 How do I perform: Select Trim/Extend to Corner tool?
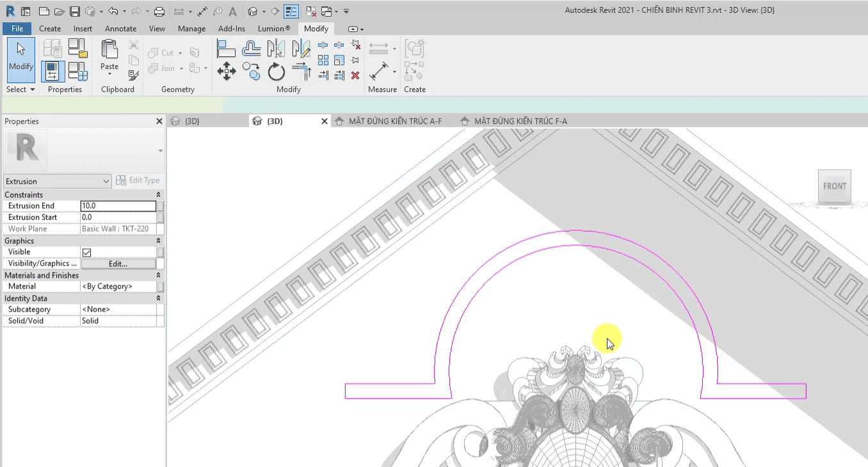pyautogui.click(x=301, y=72)
